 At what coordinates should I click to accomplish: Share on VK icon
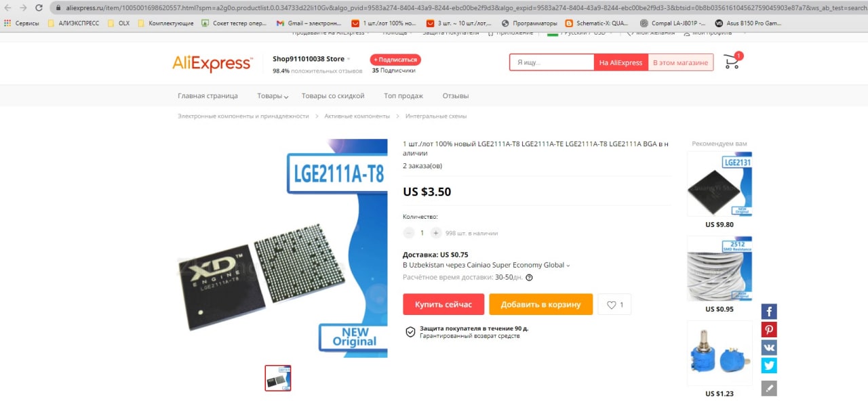(x=769, y=347)
